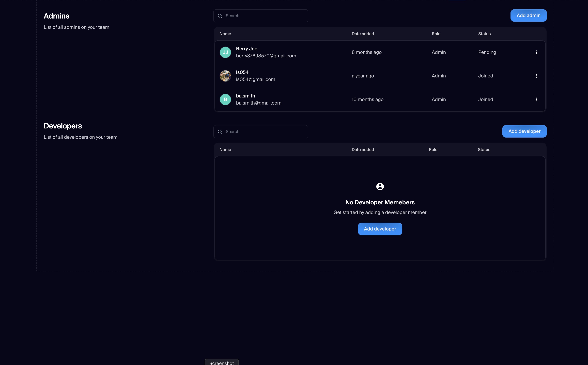This screenshot has height=365, width=588.
Task: Focus the Admins search field
Action: coord(261,16)
